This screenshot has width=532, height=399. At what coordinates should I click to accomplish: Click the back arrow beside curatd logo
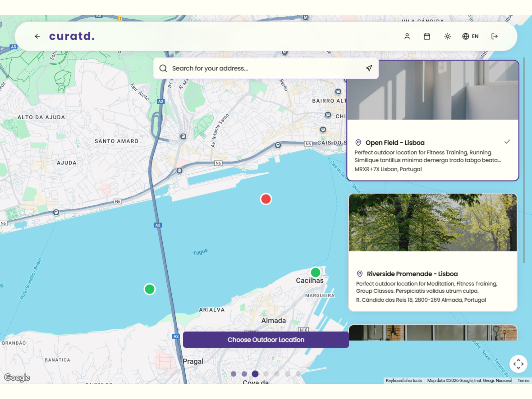(37, 36)
